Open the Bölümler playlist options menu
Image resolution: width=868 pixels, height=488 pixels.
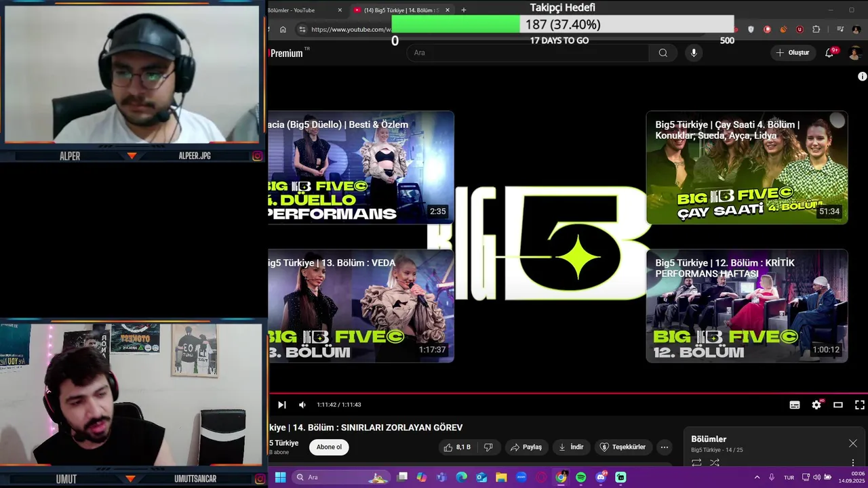click(853, 463)
